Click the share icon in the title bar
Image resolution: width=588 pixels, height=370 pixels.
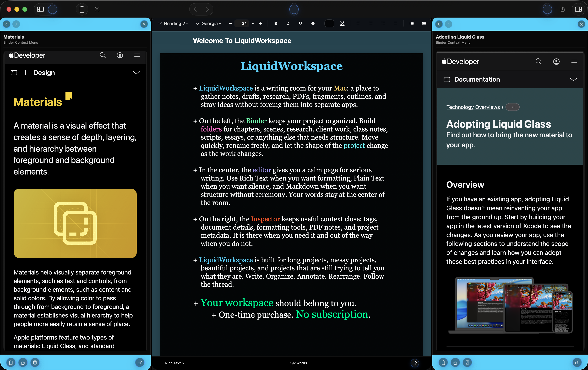tap(563, 9)
